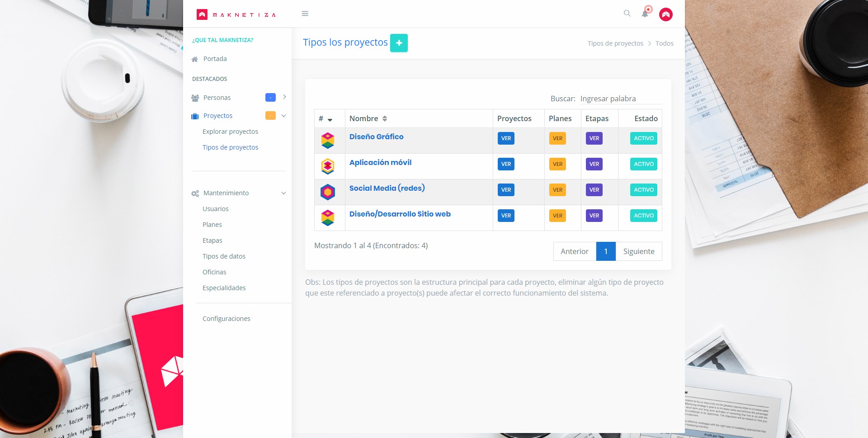Screen dimensions: 868x438
Task: Open Etapas under Mantenimiento
Action: (x=212, y=240)
